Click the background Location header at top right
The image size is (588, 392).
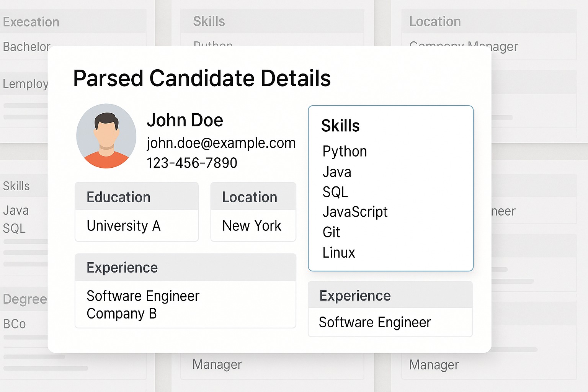pyautogui.click(x=435, y=21)
